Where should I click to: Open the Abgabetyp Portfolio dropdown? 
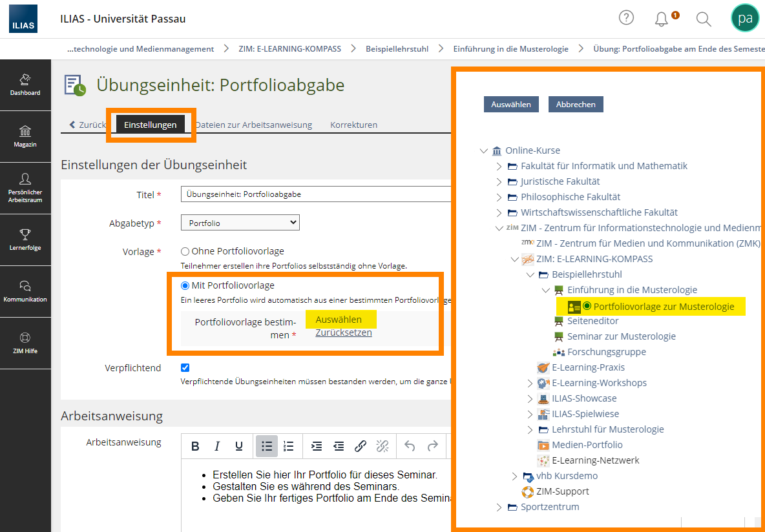pos(240,223)
